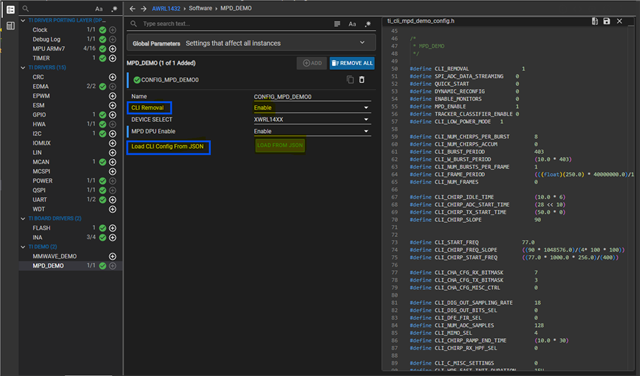Select the HWA module

click(39, 125)
